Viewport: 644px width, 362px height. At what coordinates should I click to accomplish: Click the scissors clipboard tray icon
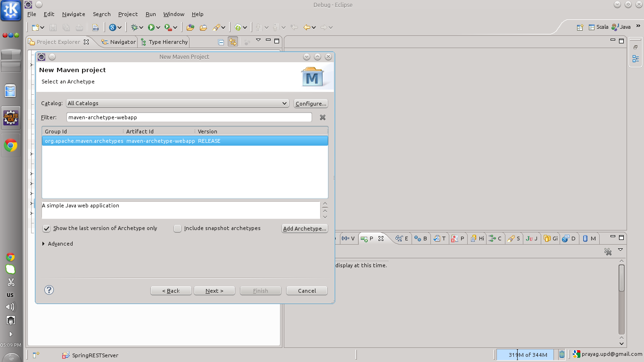[10, 282]
